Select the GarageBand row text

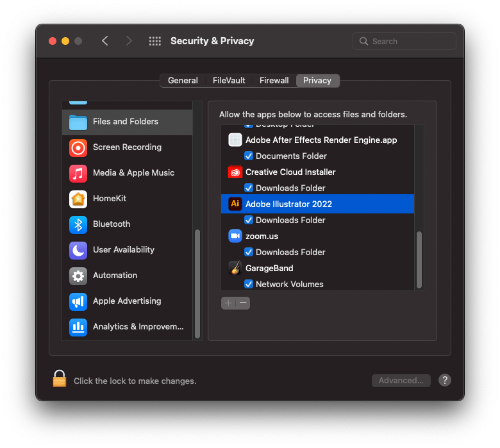click(269, 268)
